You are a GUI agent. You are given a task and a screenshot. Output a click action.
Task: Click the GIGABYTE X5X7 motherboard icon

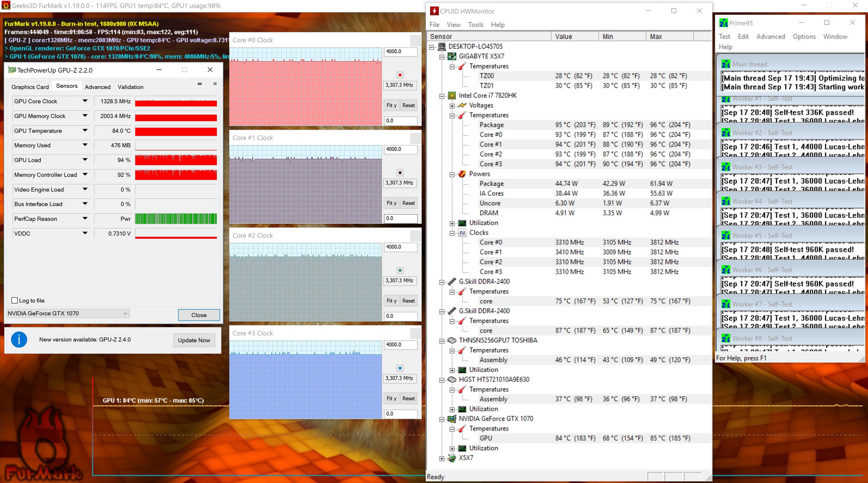pos(452,56)
